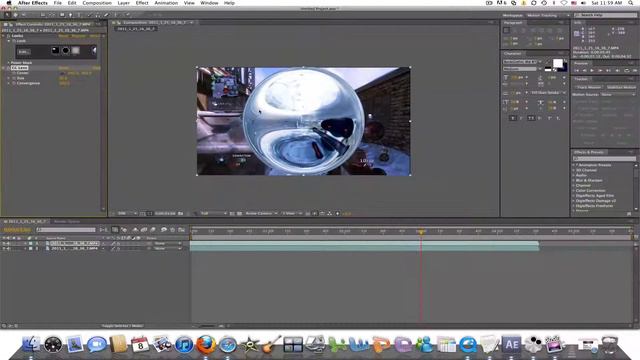The height and width of the screenshot is (360, 640).
Task: Open the Active Camera view dropdown
Action: click(x=261, y=213)
